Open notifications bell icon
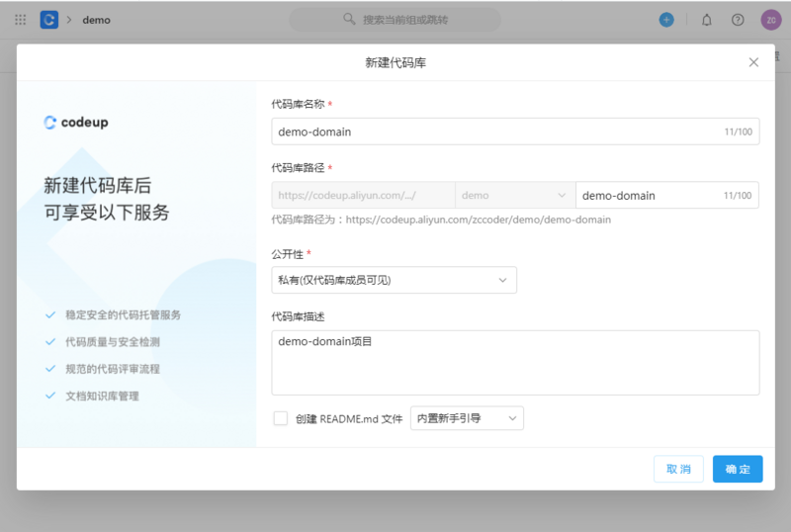Viewport: 791px width, 532px height. click(707, 20)
